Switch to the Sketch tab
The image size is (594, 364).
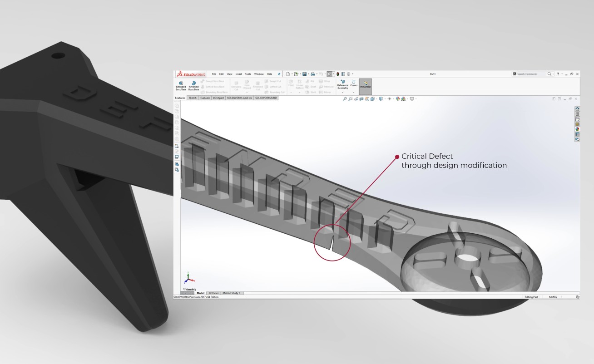(193, 98)
